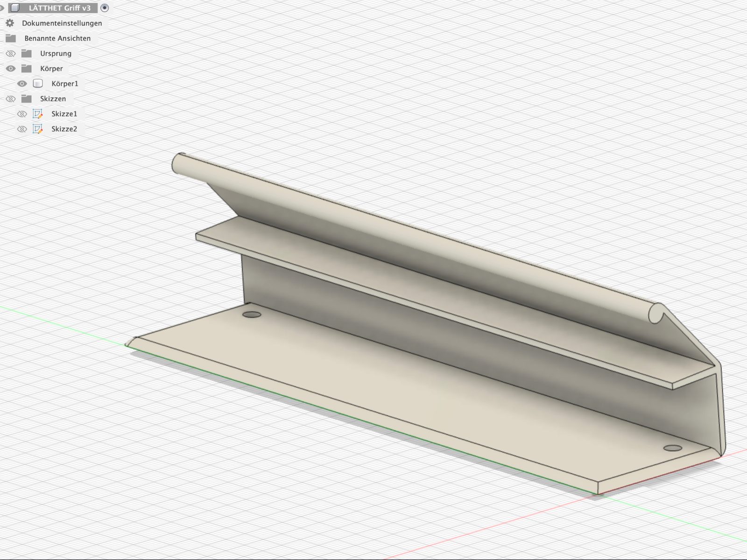Select the "Dokumenteinstellungen" row label
Screen dimensions: 747x560
(62, 23)
